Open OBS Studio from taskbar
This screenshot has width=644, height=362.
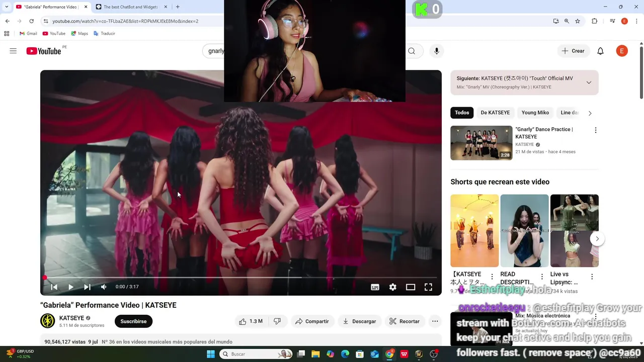click(x=434, y=354)
